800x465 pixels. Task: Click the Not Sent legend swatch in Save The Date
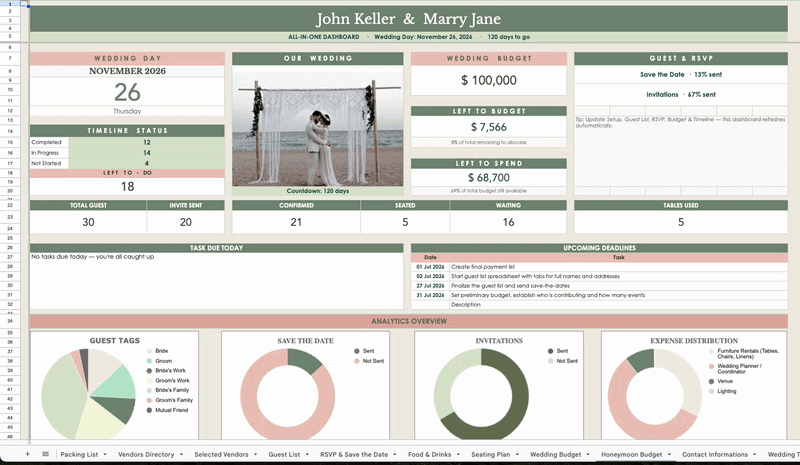[x=357, y=361]
